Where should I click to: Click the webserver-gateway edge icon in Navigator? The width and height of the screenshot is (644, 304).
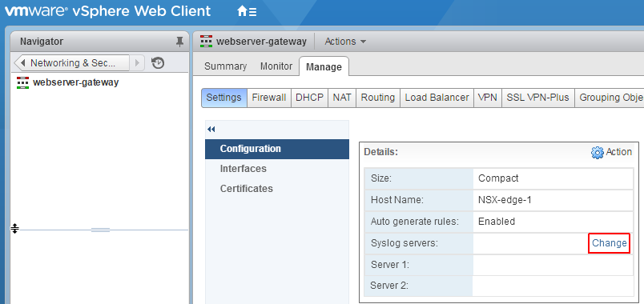pos(23,82)
